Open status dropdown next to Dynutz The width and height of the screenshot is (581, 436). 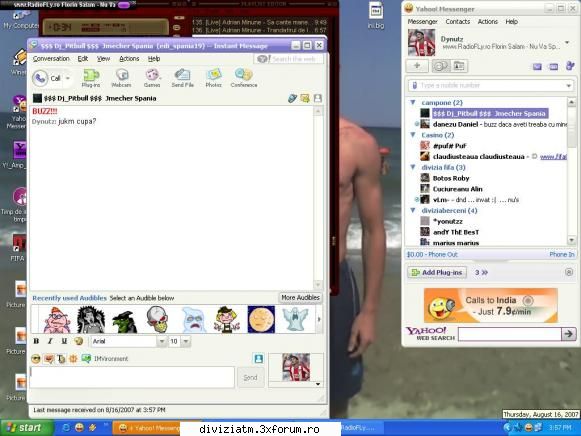567,43
